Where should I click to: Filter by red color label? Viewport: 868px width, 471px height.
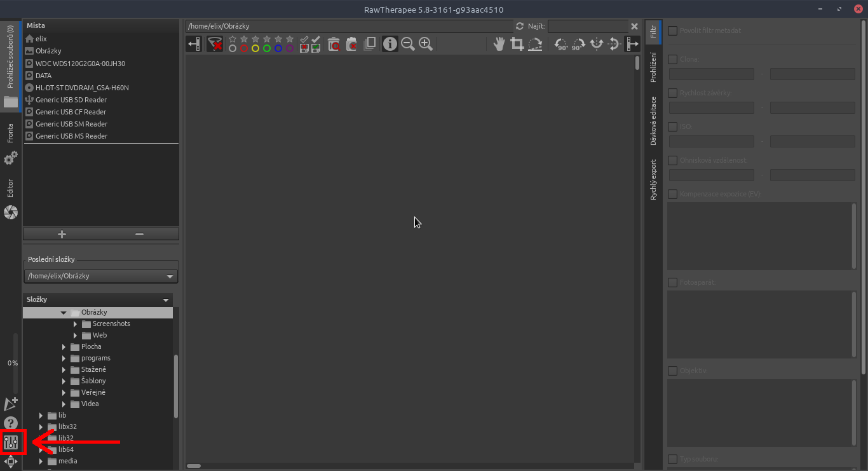(x=244, y=48)
